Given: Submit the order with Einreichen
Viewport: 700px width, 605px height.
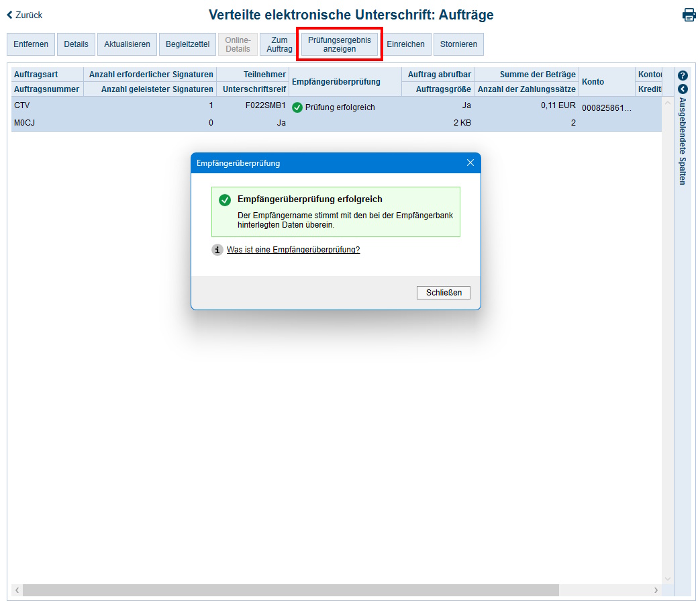Looking at the screenshot, I should (406, 44).
